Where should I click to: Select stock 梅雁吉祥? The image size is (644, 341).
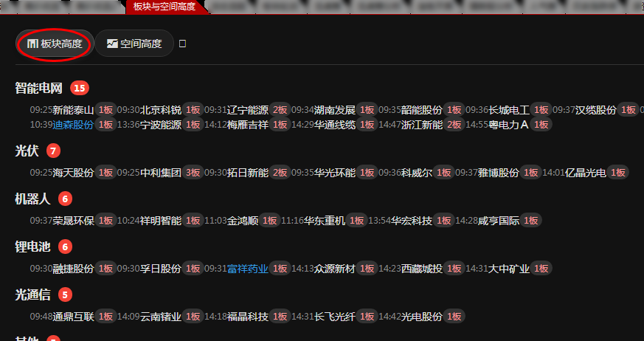248,125
